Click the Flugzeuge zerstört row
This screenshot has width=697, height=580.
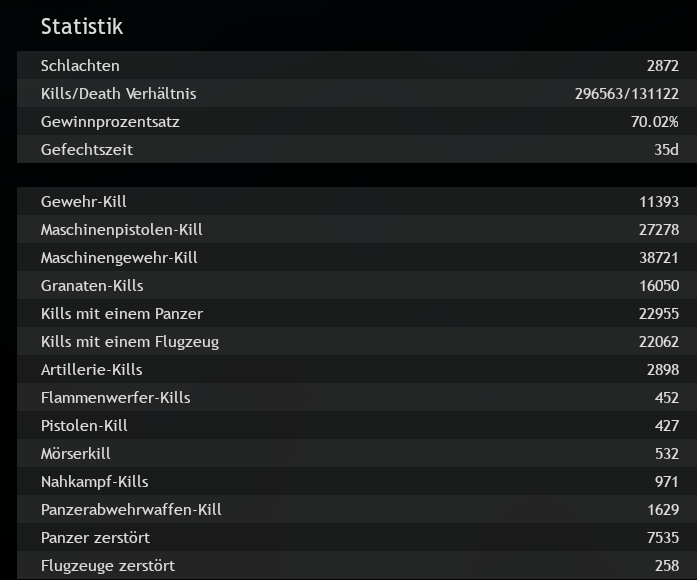[x=357, y=565]
